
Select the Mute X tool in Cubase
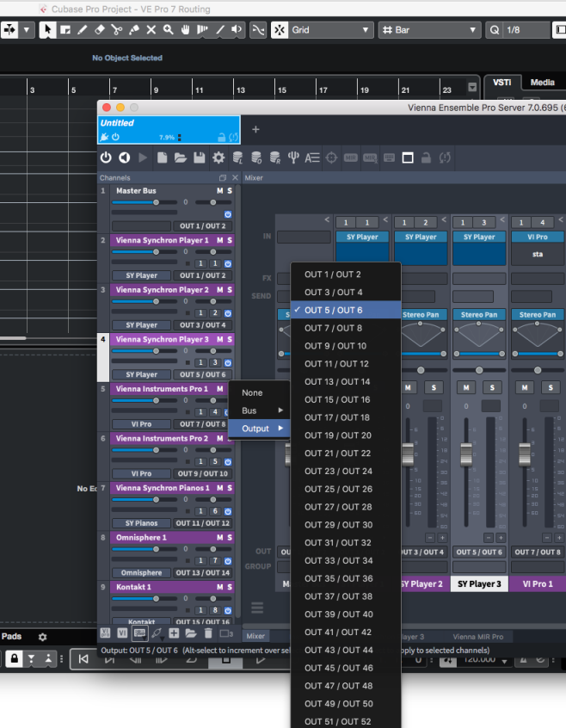click(151, 30)
